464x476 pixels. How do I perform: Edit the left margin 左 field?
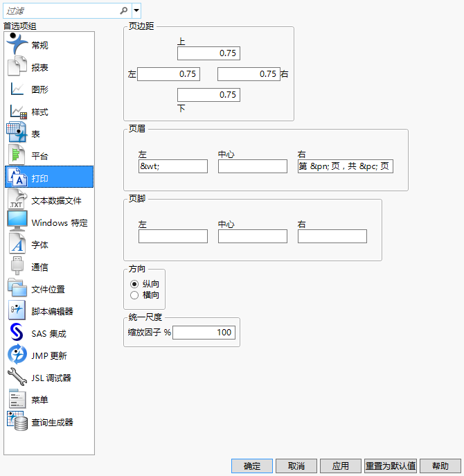click(168, 74)
